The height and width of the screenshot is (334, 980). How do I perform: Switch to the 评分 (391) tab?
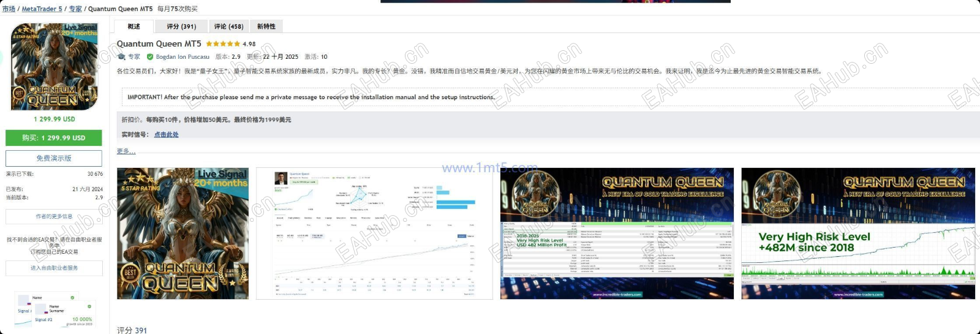pos(181,26)
